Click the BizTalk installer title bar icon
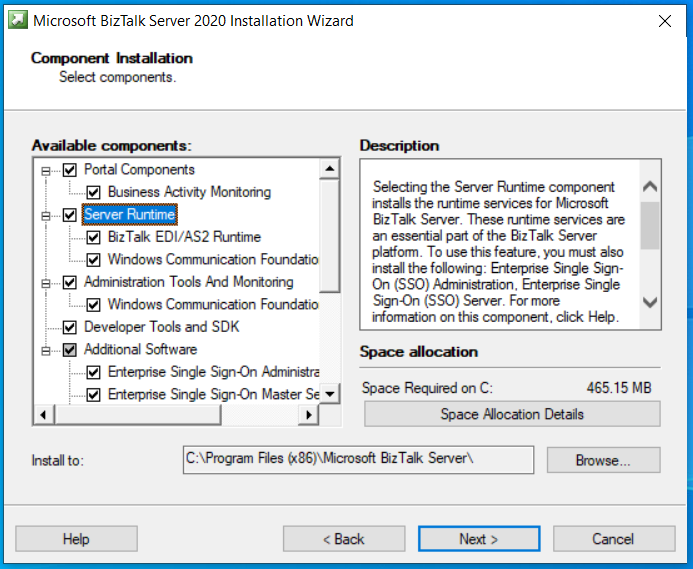Image resolution: width=693 pixels, height=569 pixels. tap(18, 20)
